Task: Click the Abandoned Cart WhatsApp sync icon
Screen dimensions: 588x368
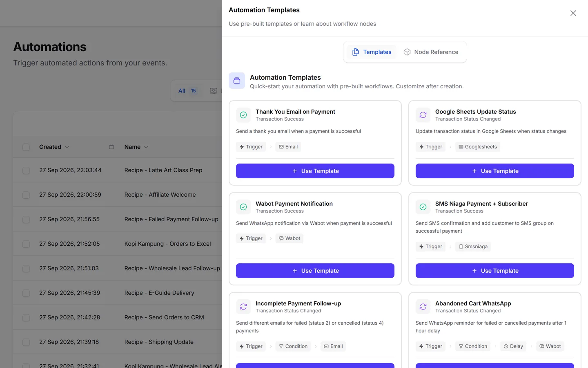Action: pos(423,307)
